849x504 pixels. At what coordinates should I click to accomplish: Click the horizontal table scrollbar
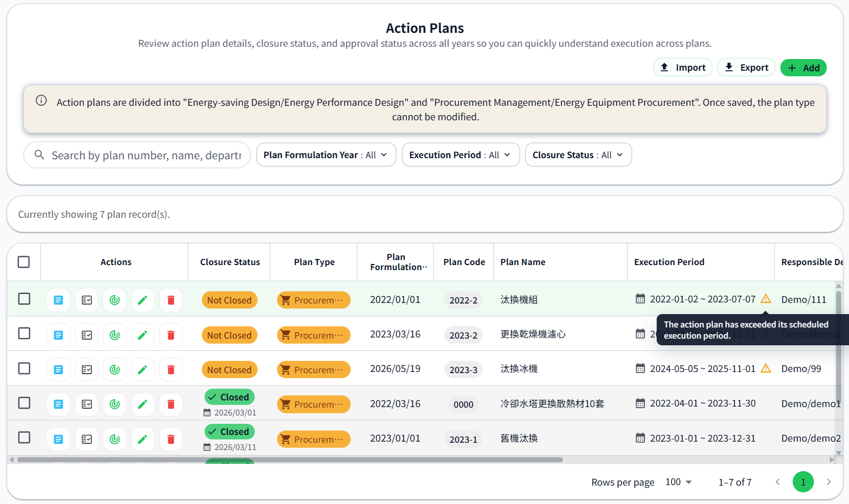290,460
